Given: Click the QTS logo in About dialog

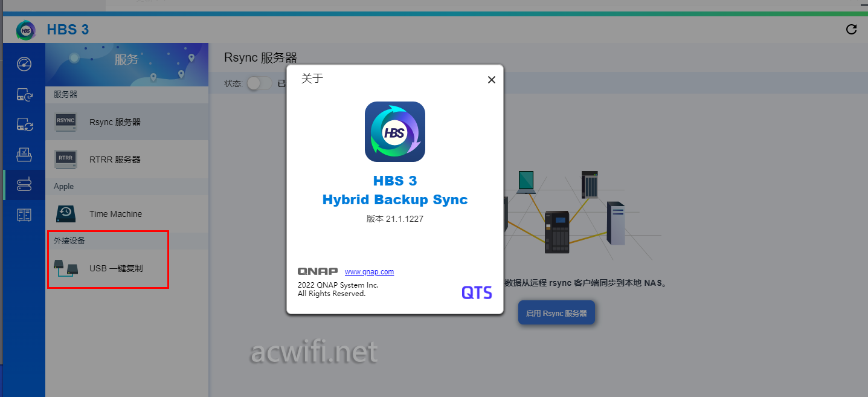Looking at the screenshot, I should point(477,293).
